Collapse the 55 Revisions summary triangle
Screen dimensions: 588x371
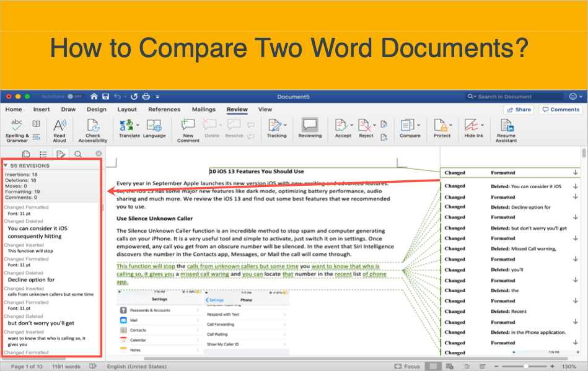(x=6, y=165)
